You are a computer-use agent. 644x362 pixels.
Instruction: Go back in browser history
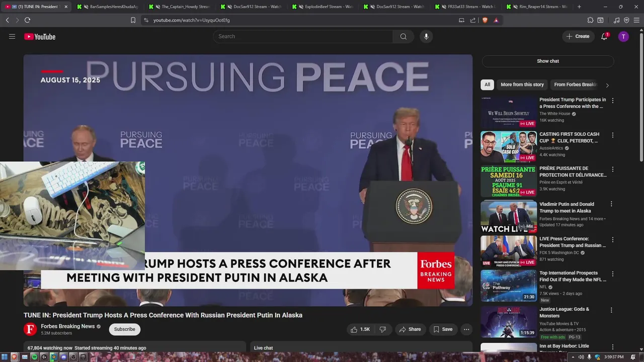(7, 20)
